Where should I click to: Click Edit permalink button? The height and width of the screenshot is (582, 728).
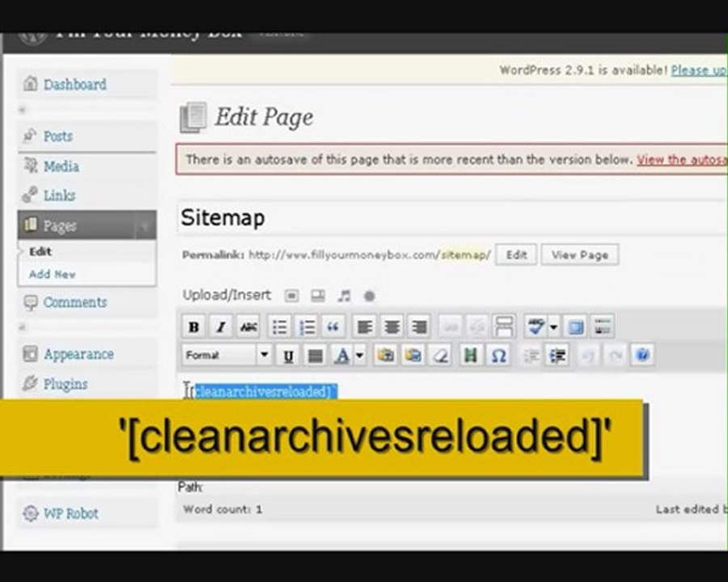coord(516,255)
